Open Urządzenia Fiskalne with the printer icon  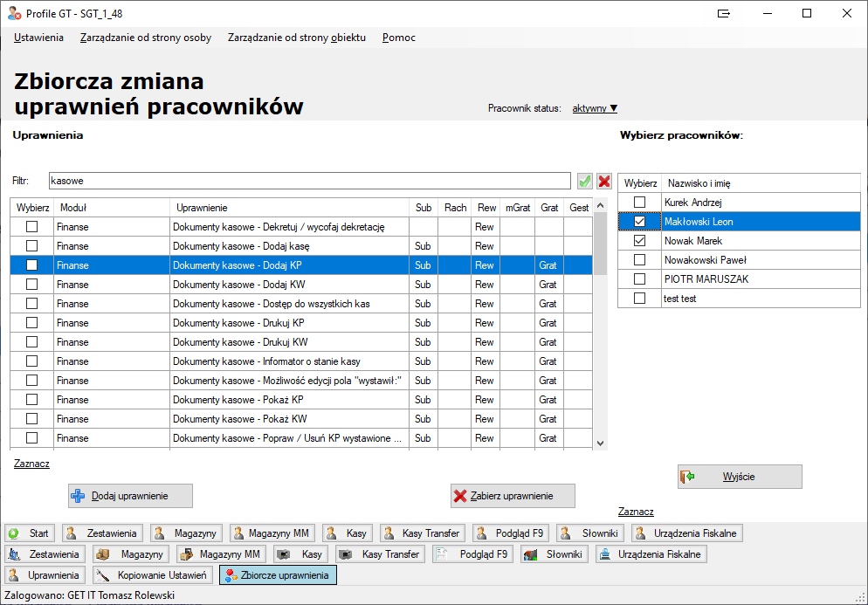651,554
